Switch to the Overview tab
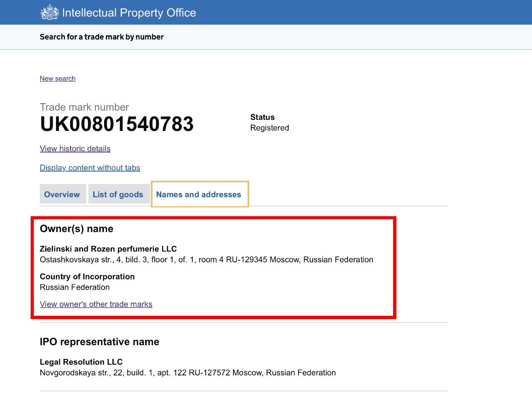This screenshot has width=532, height=397. click(x=62, y=194)
